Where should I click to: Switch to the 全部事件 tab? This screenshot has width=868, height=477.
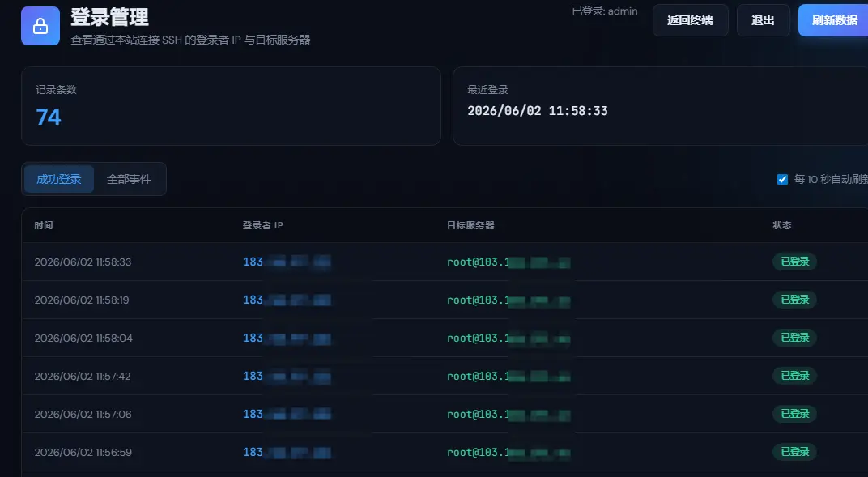point(129,179)
